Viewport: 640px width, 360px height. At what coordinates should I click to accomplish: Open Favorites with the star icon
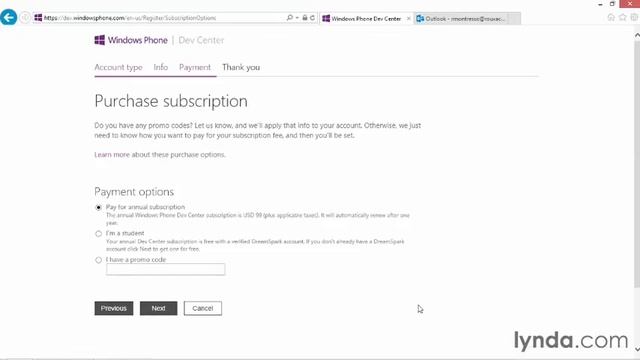coord(622,17)
